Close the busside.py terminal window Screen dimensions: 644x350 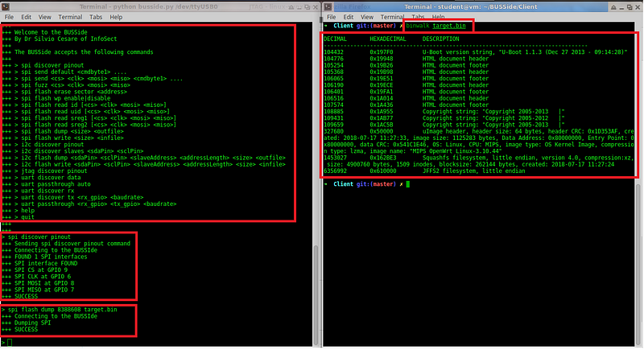click(315, 7)
